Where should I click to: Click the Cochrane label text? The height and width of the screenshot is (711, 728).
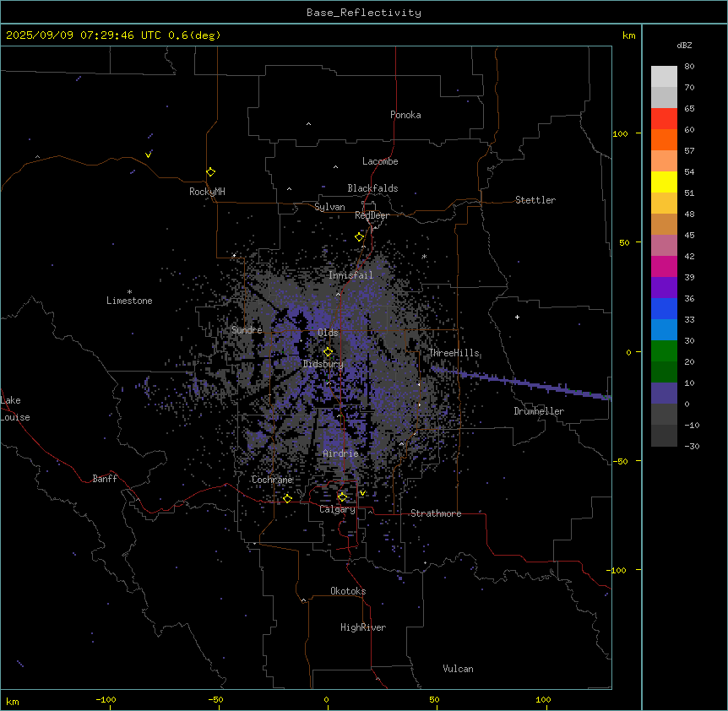tap(272, 480)
